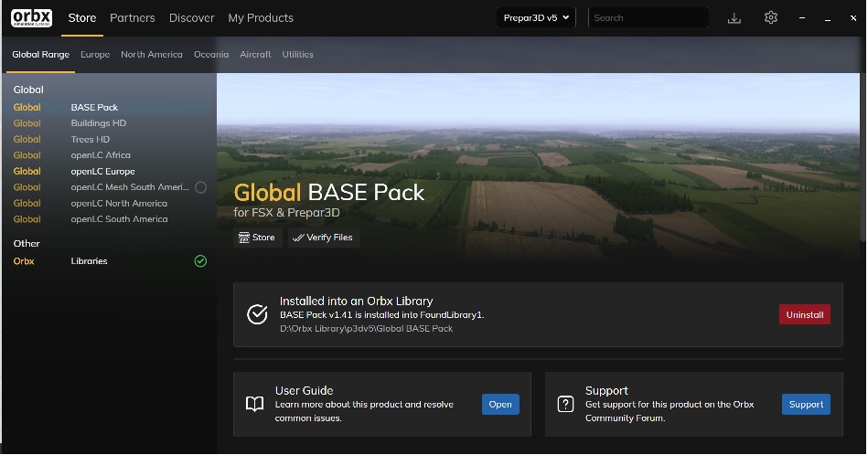Image resolution: width=868 pixels, height=455 pixels.
Task: Open the Partners tab
Action: 133,17
